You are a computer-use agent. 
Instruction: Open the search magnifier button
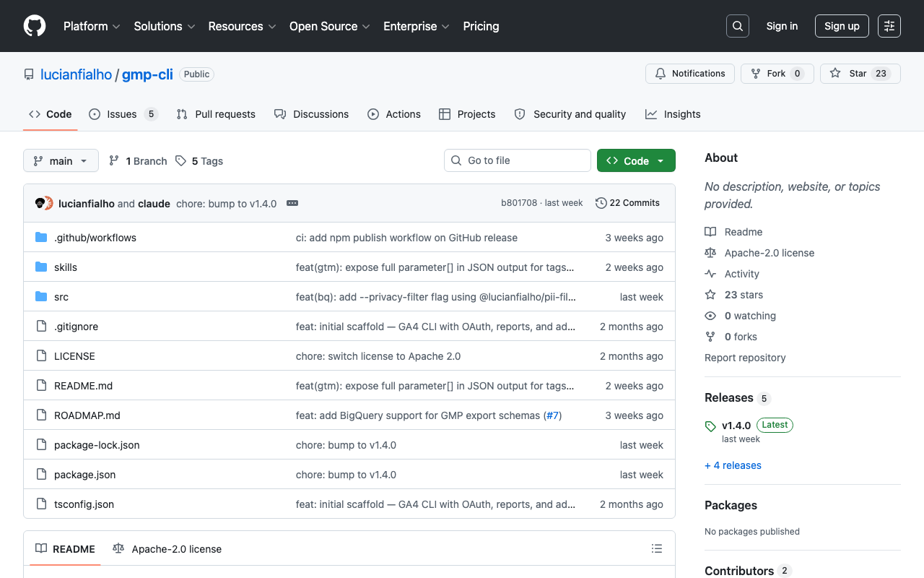(x=738, y=26)
